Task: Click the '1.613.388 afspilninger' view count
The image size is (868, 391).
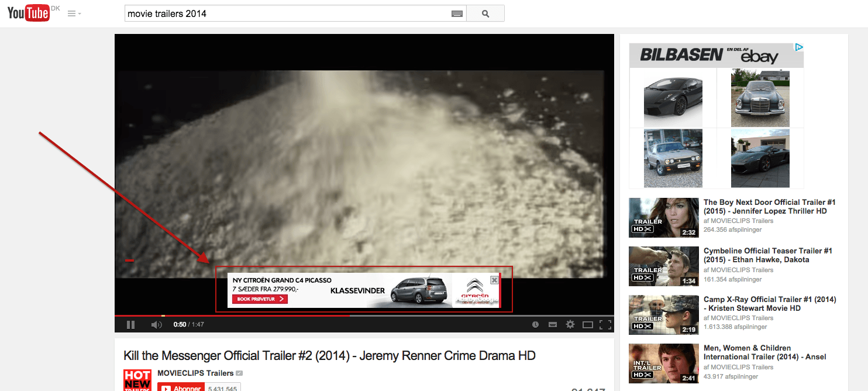Action: tap(735, 327)
